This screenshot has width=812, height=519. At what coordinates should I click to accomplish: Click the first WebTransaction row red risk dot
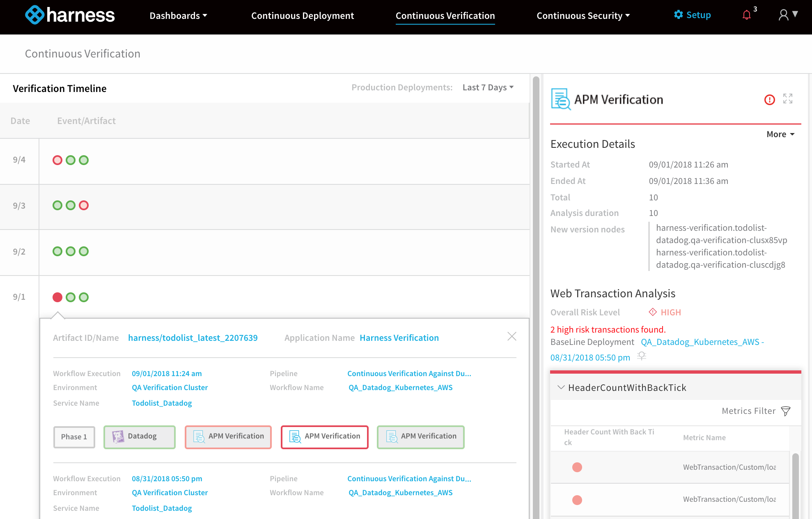pos(577,467)
